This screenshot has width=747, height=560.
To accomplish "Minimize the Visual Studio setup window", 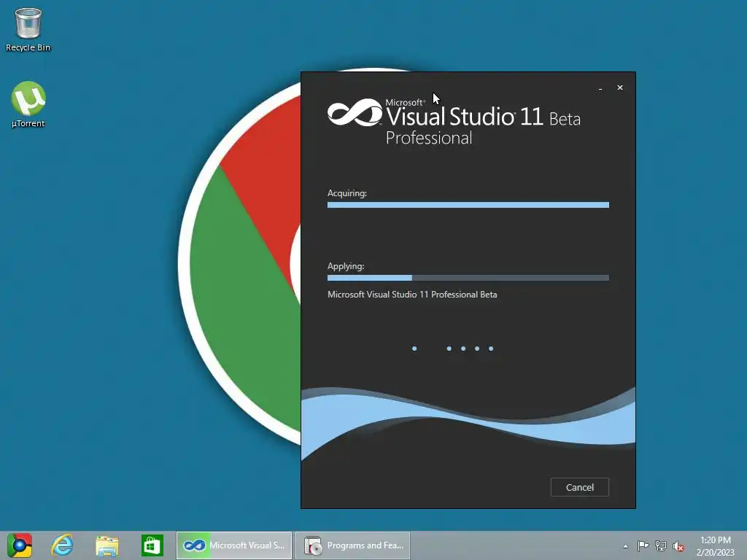I will pos(600,87).
